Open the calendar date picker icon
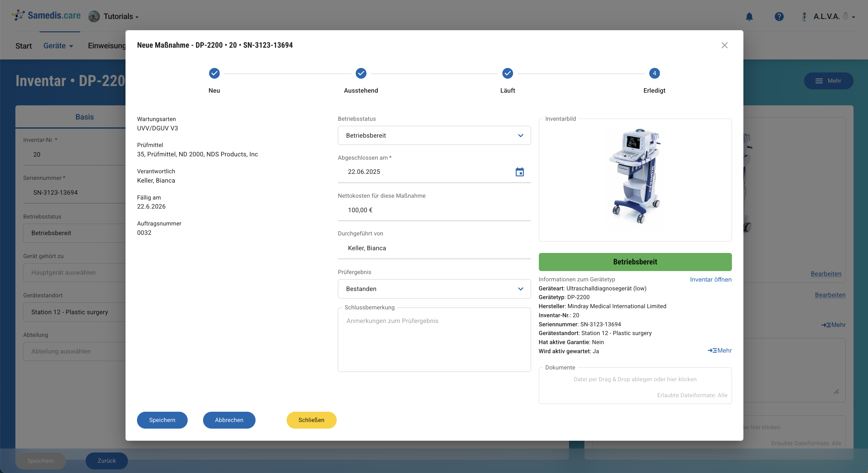 click(x=519, y=172)
